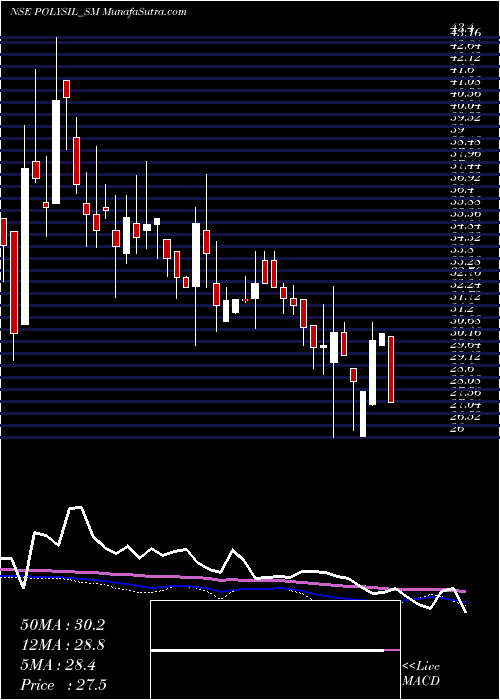Click the 39 price axis label

tap(458, 130)
